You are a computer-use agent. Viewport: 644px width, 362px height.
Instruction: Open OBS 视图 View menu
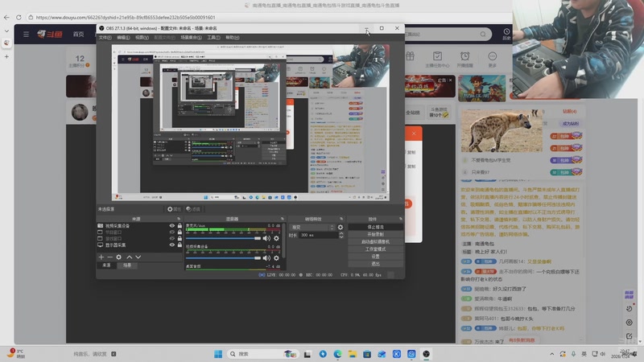(142, 37)
